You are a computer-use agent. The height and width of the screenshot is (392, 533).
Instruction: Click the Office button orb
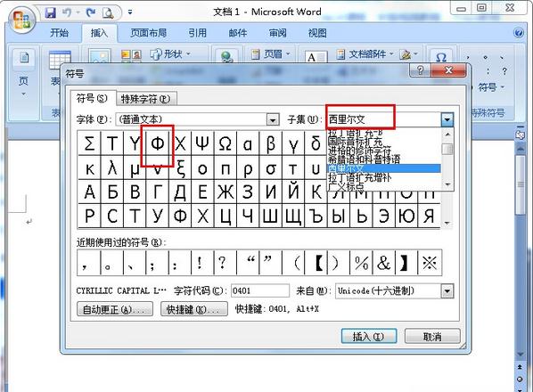pyautogui.click(x=21, y=19)
